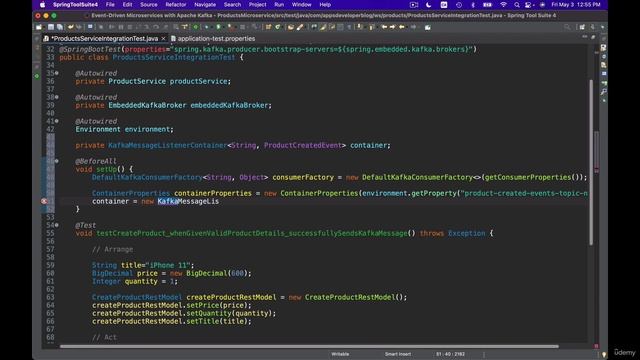Viewport: 640px width, 360px height.
Task: Collapse the test method fold at line 54
Action: point(57,225)
